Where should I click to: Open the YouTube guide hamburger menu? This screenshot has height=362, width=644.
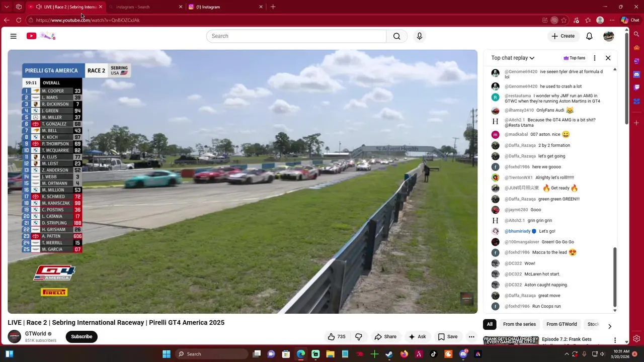[x=14, y=36]
